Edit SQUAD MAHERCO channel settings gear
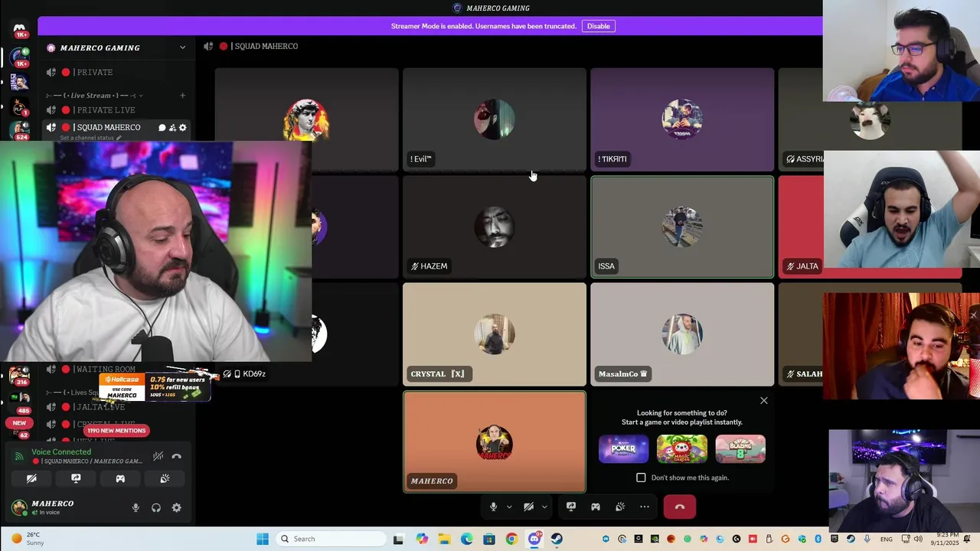Screen dimensions: 980x551 tap(182, 128)
